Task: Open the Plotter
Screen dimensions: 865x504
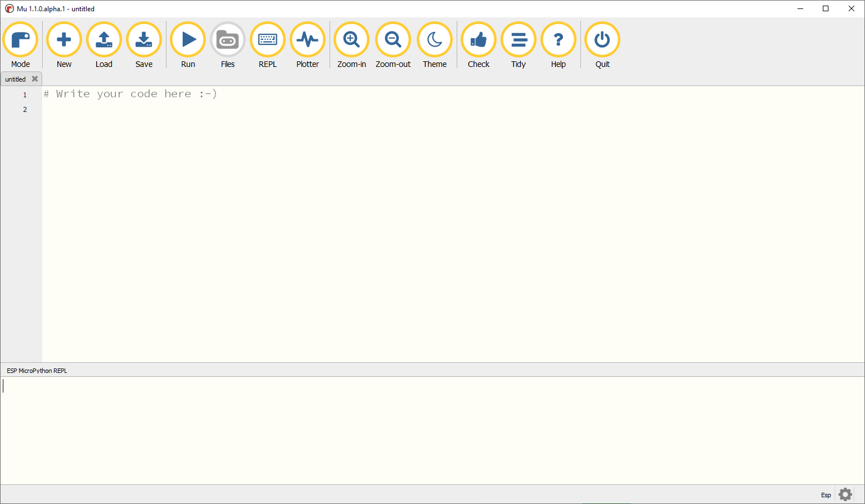Action: coord(307,39)
